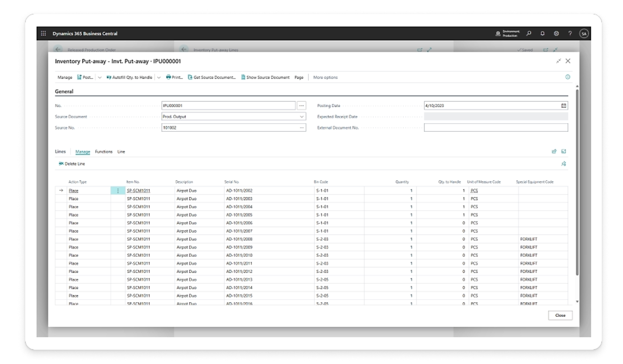Screen dimensions: 623x364
Task: Click the info icon beside More options
Action: (x=568, y=77)
